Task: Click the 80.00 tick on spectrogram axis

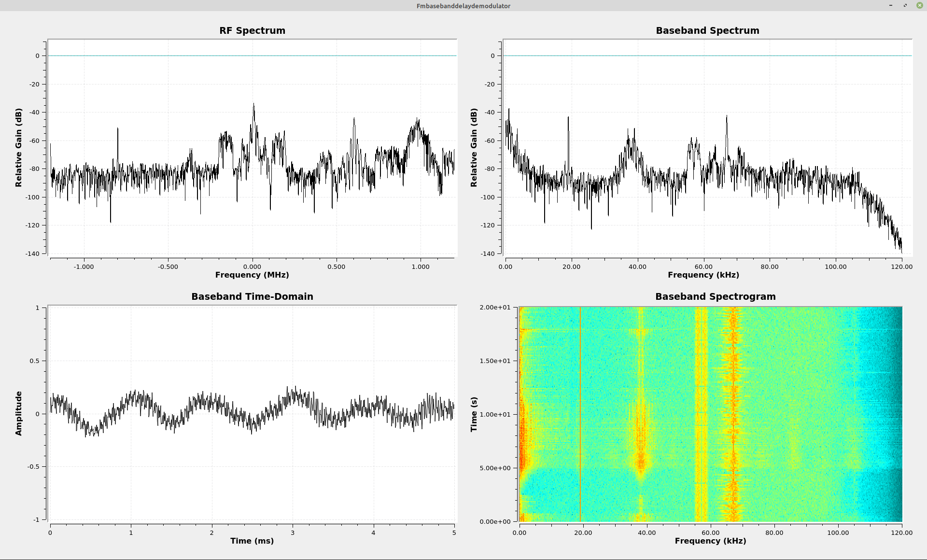Action: point(774,532)
